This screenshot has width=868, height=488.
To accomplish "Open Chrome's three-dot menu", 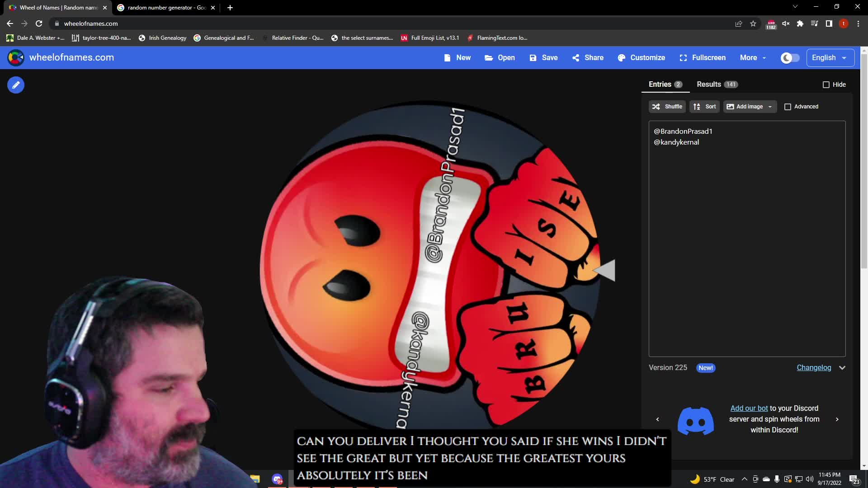I will coord(858,23).
